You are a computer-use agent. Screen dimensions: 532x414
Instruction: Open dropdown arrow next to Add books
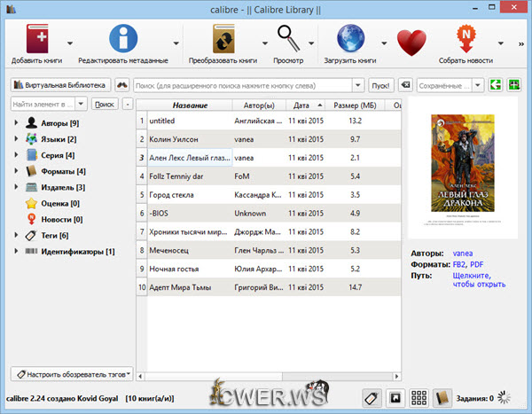click(70, 42)
